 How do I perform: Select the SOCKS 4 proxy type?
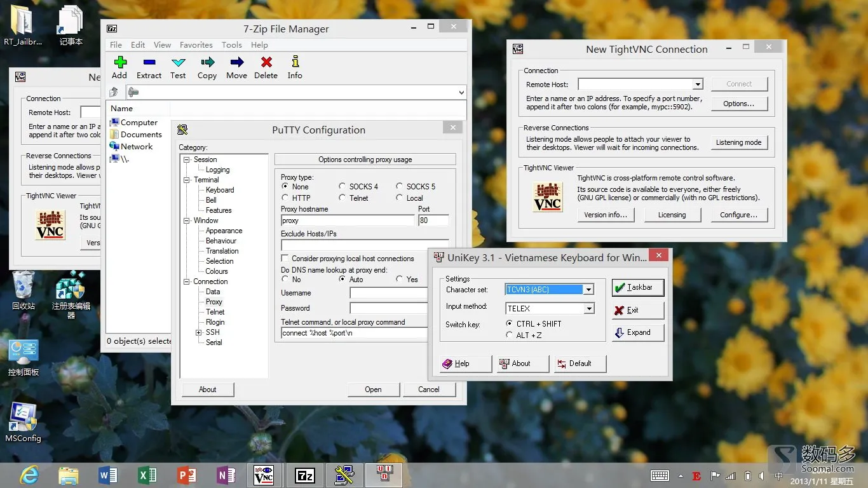tap(342, 187)
